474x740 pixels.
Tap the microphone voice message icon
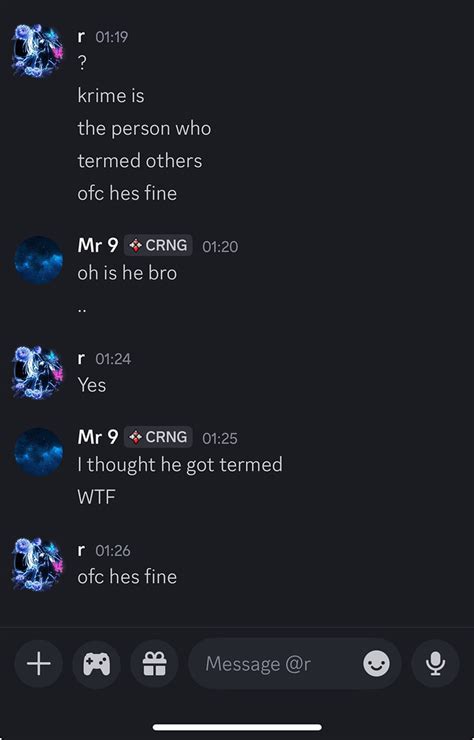pos(435,664)
